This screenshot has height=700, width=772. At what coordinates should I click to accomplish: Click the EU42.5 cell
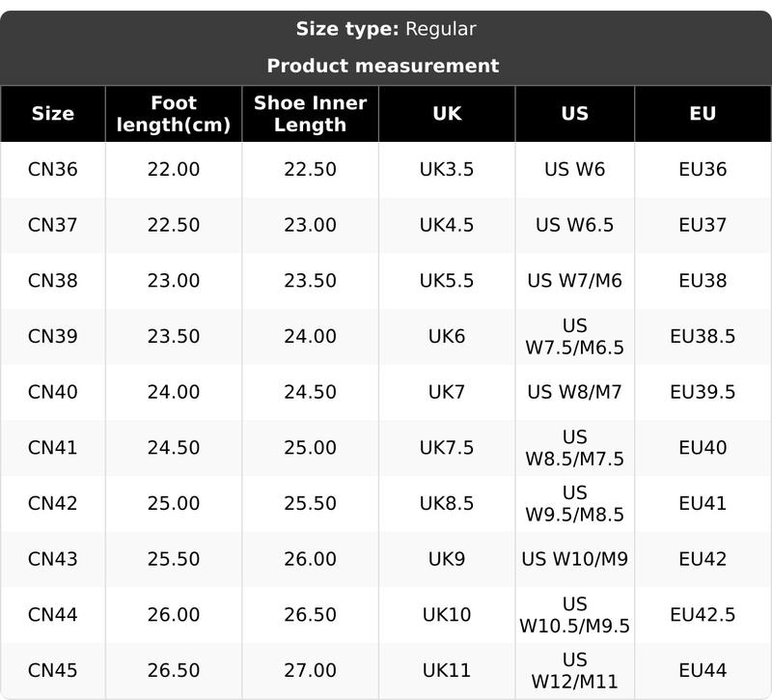[x=703, y=615]
